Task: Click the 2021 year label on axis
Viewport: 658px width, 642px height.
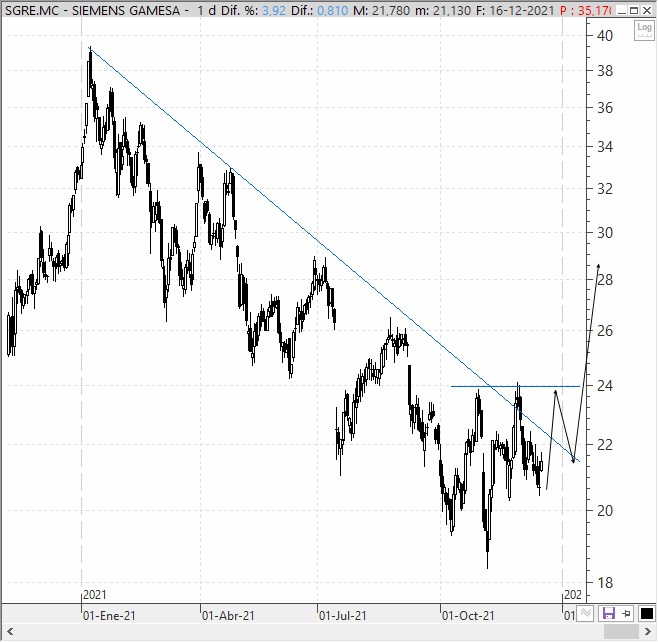Action: click(95, 595)
